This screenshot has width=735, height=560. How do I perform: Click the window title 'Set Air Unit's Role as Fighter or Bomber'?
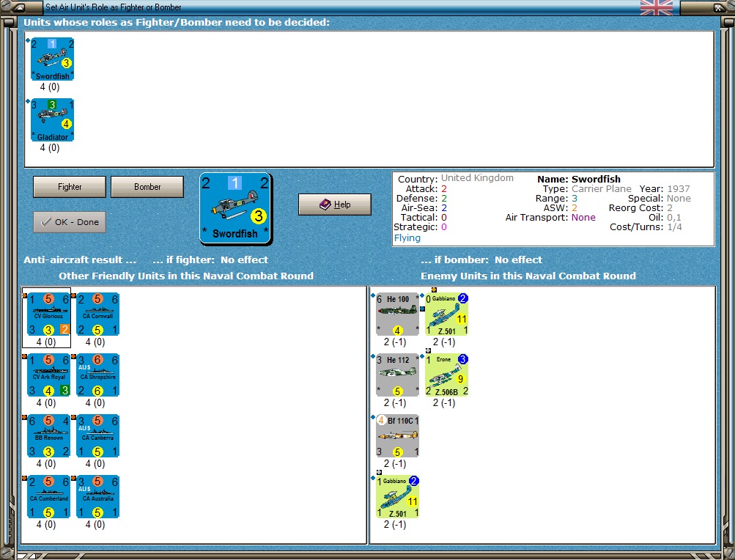coord(113,7)
